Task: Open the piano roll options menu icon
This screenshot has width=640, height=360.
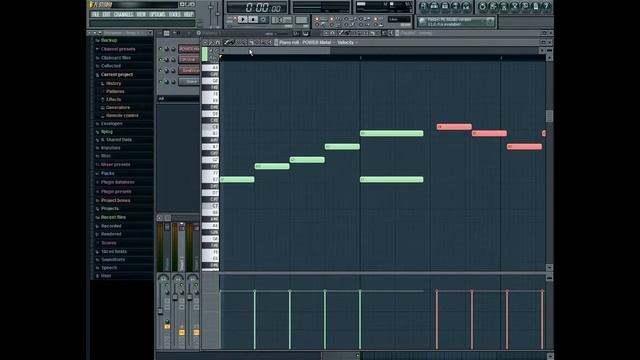Action: pyautogui.click(x=206, y=42)
